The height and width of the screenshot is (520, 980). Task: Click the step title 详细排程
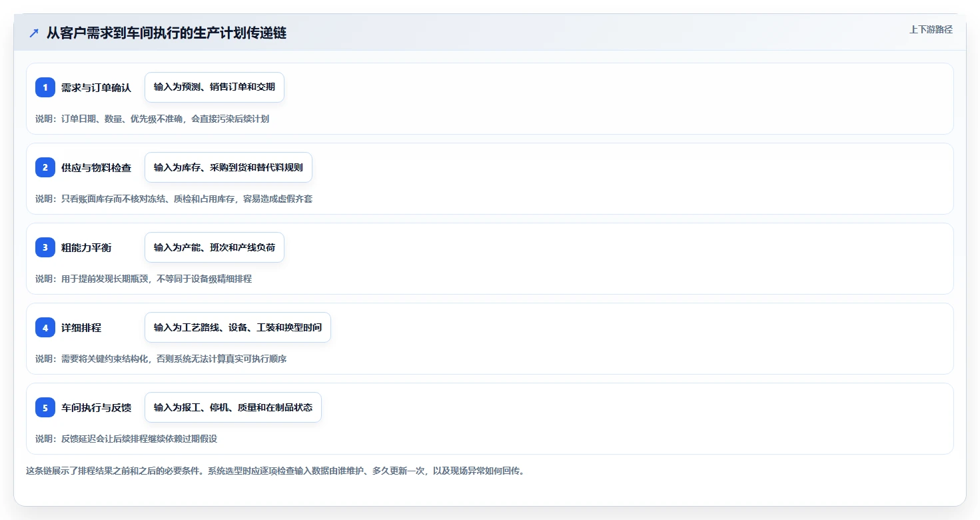click(x=81, y=327)
